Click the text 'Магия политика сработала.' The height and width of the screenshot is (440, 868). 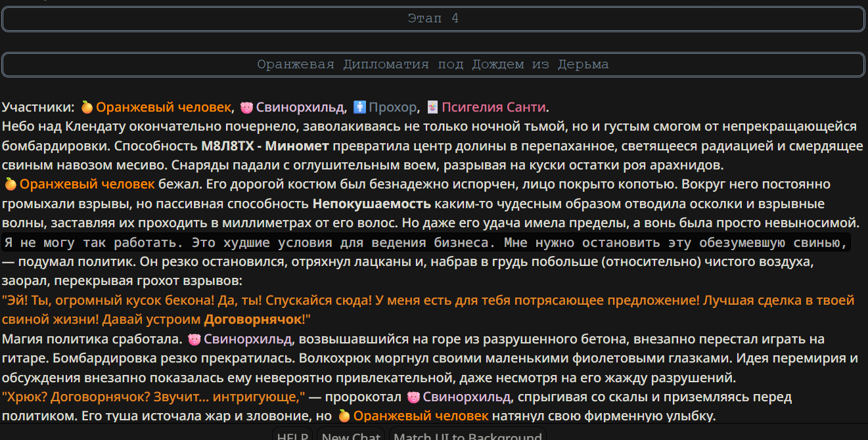click(x=93, y=340)
